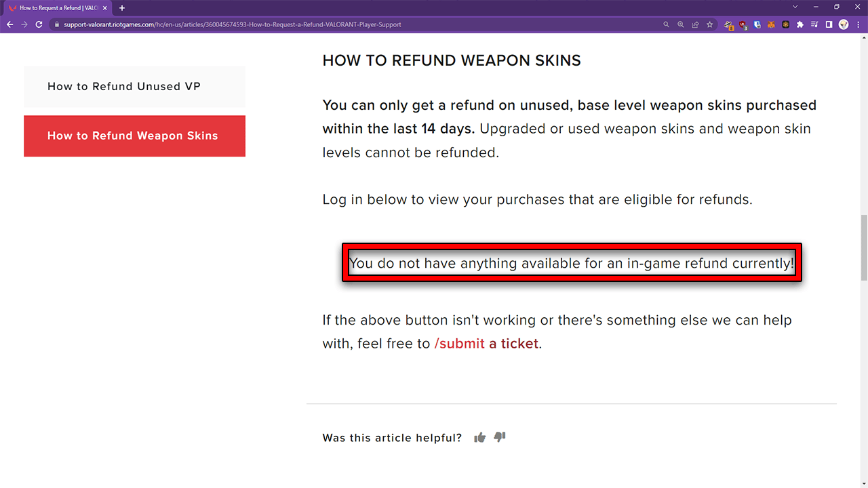Select the How to Request a Refund tab
Image resolution: width=868 pixels, height=488 pixels.
(58, 7)
